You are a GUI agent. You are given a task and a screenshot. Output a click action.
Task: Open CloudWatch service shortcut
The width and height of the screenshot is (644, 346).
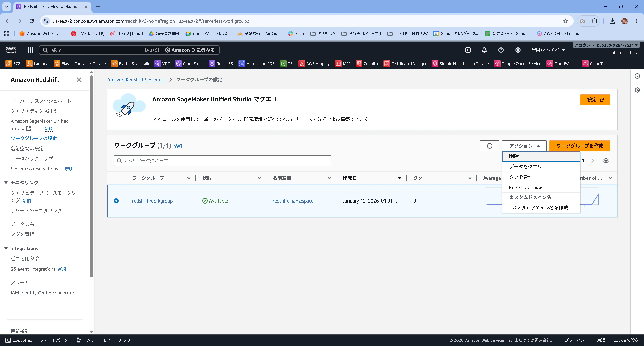562,64
